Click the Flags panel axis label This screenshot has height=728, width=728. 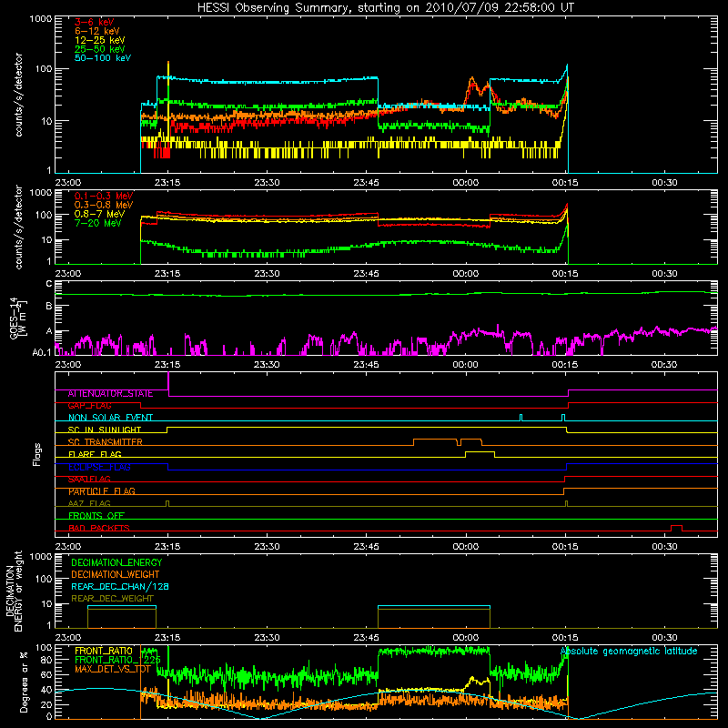tap(37, 454)
